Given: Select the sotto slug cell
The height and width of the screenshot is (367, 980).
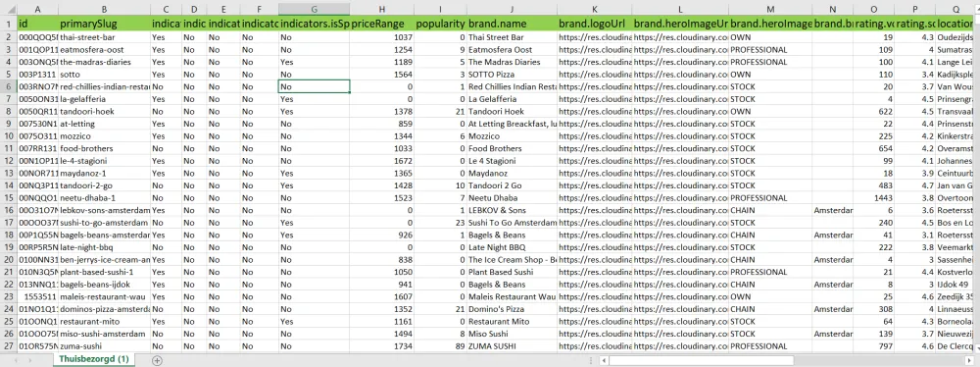Looking at the screenshot, I should pos(104,75).
